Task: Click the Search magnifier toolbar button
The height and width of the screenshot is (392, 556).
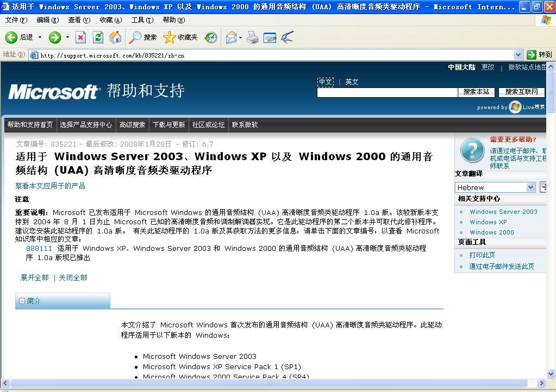Action: 142,37
